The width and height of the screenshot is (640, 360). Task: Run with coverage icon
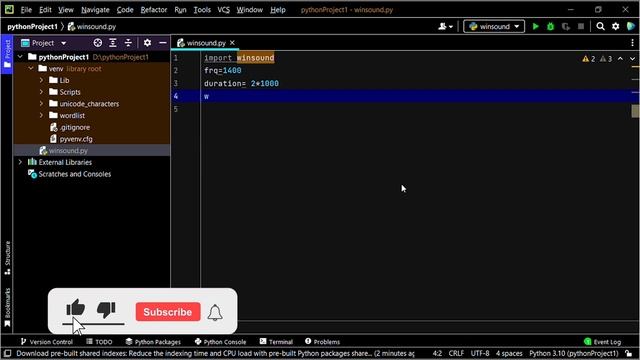pyautogui.click(x=565, y=27)
